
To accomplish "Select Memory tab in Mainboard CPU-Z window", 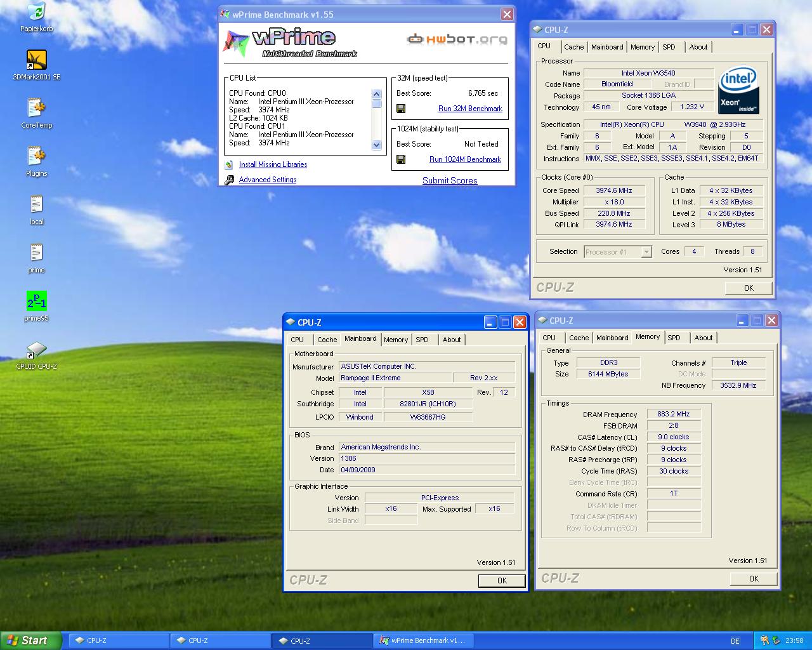I will 396,340.
